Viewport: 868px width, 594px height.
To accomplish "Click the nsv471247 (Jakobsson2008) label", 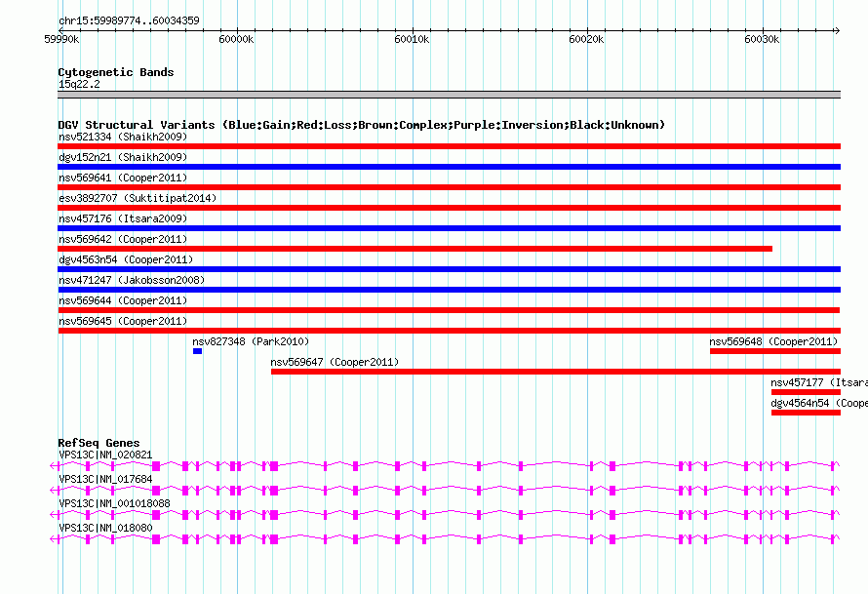I will (x=132, y=280).
